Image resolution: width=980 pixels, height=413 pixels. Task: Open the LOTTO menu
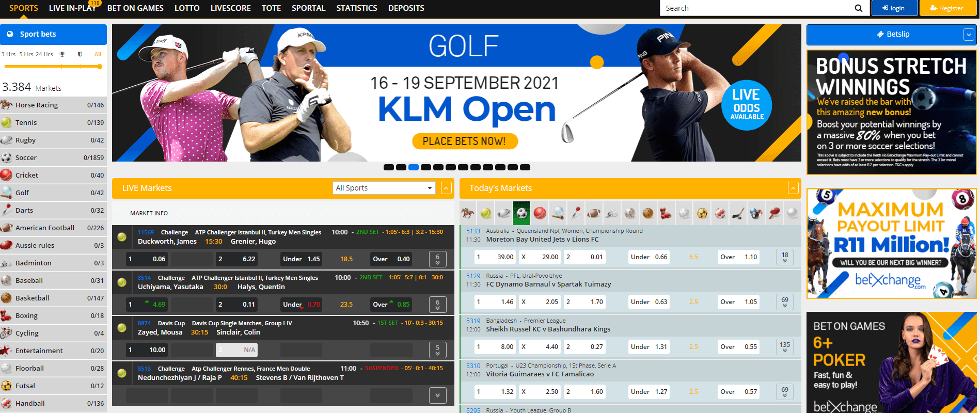187,8
